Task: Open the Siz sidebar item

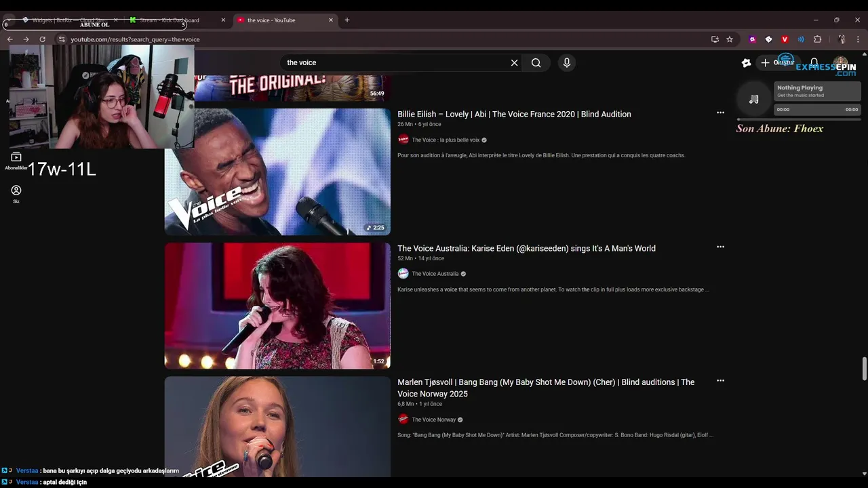Action: [x=16, y=194]
